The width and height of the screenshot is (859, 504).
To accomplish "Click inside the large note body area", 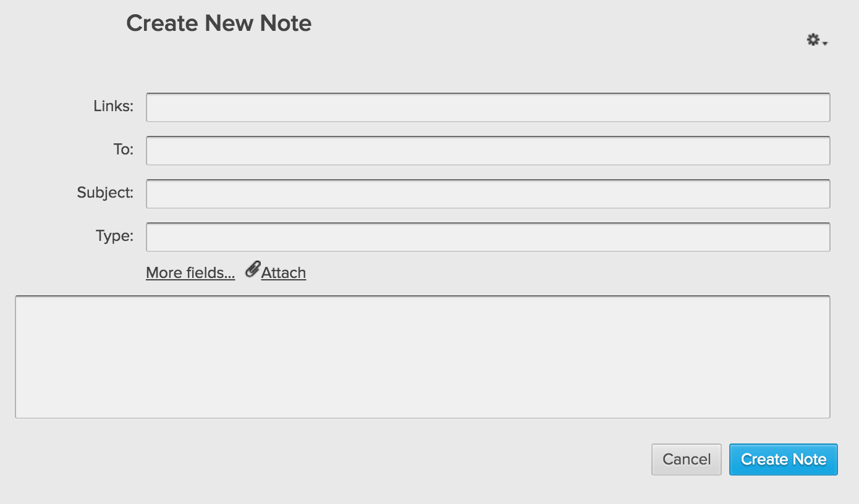I will coord(422,357).
